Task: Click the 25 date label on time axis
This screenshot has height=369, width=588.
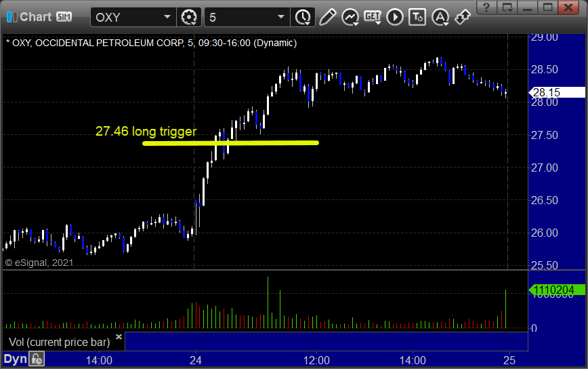Action: click(x=509, y=361)
